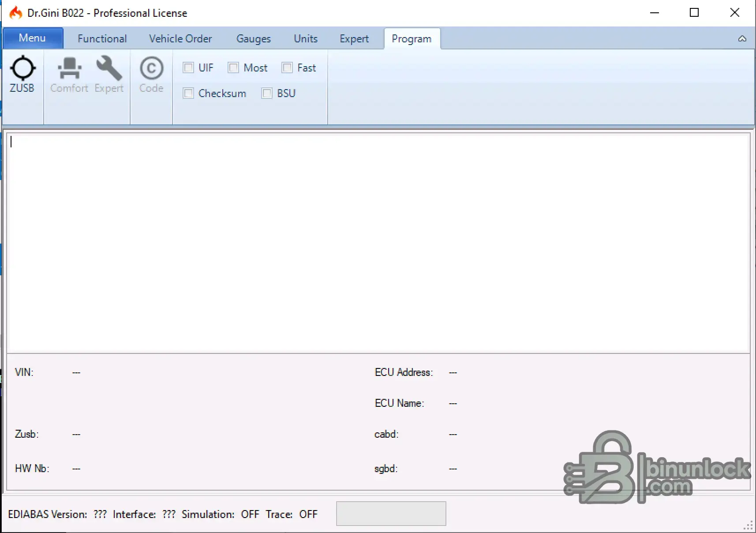The height and width of the screenshot is (533, 756).
Task: Click the window resize grip corner
Action: point(749,525)
